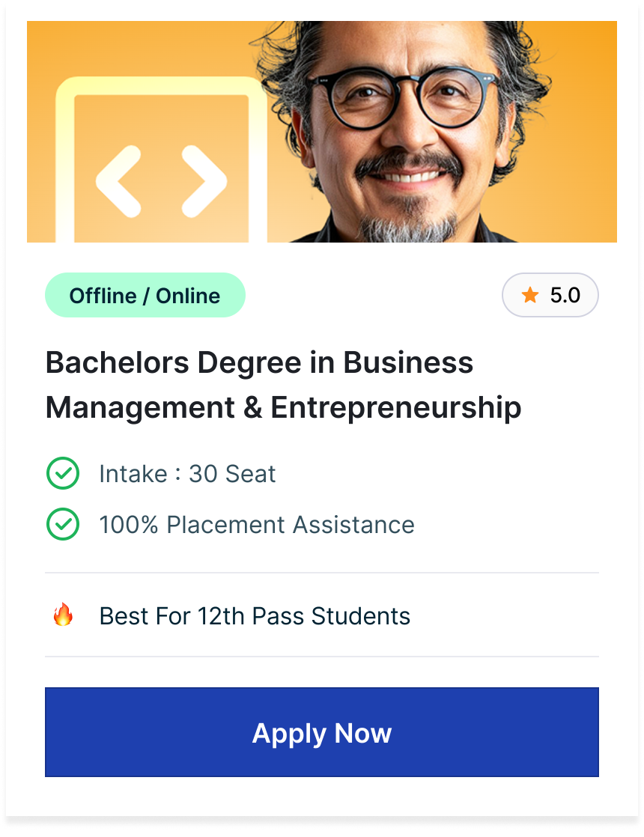Click the word 'Entrepreneurship' in the course title

point(395,408)
